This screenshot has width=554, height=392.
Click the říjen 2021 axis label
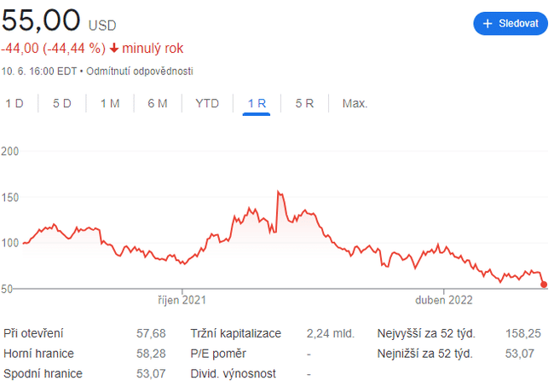(182, 300)
